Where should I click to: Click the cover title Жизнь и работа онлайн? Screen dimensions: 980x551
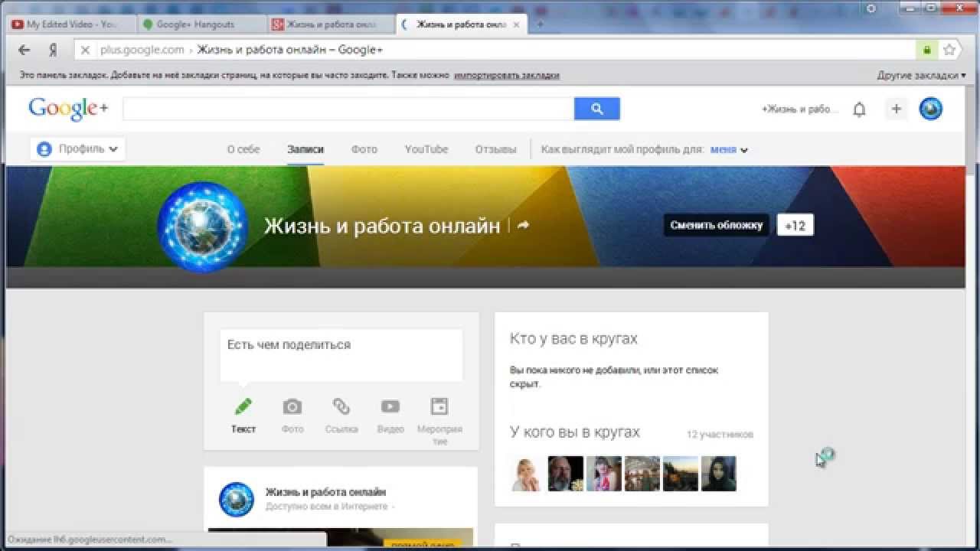pyautogui.click(x=382, y=226)
